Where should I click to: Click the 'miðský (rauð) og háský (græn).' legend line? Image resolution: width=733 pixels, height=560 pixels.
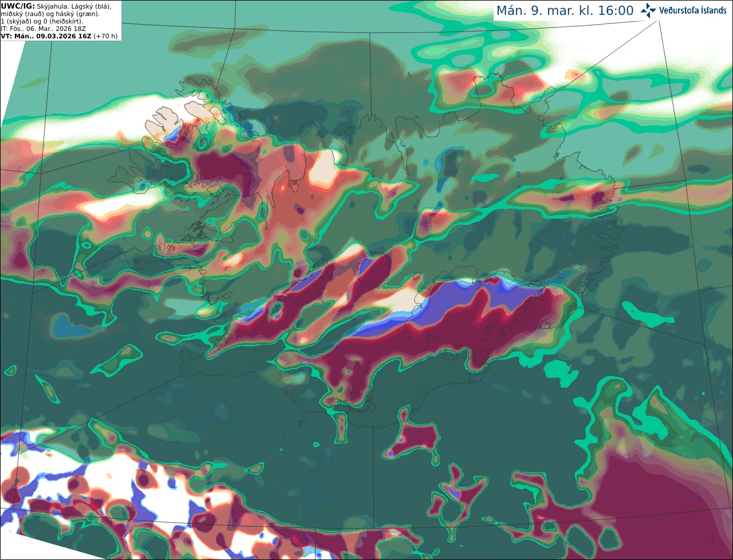(50, 14)
